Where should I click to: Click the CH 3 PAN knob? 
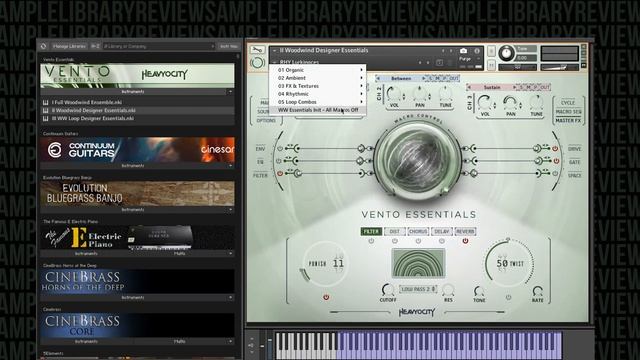[x=510, y=102]
